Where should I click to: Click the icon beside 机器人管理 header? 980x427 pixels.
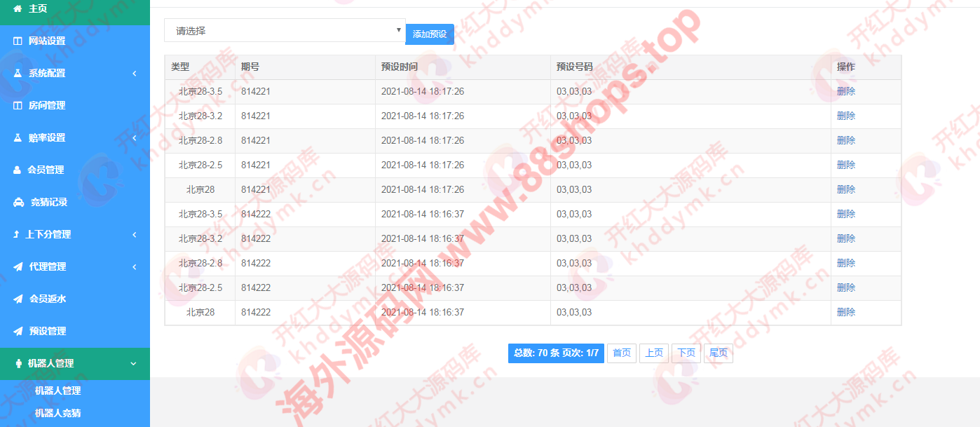18,363
